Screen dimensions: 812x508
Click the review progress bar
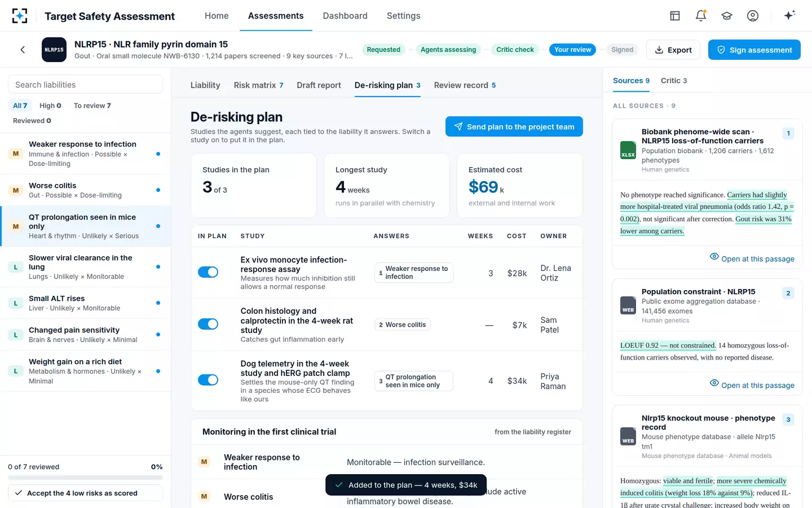click(85, 478)
